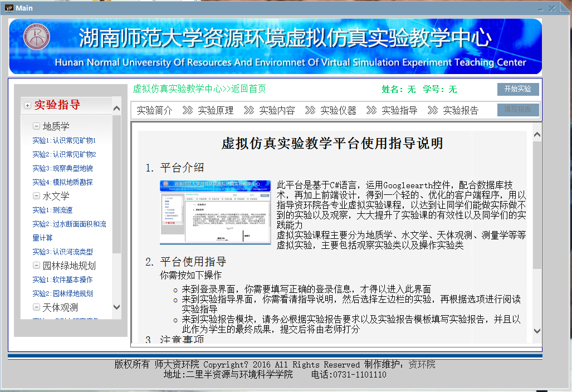
Task: Select the 水文学 category label
Action: [56, 196]
